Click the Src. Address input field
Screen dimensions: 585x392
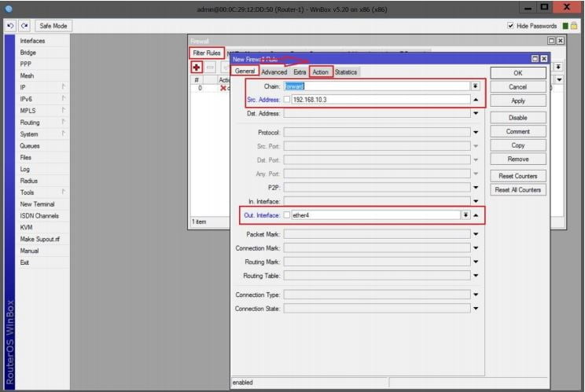(379, 100)
